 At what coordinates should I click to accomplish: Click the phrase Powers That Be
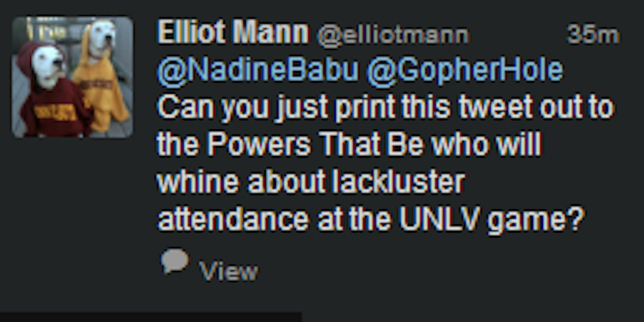(315, 144)
